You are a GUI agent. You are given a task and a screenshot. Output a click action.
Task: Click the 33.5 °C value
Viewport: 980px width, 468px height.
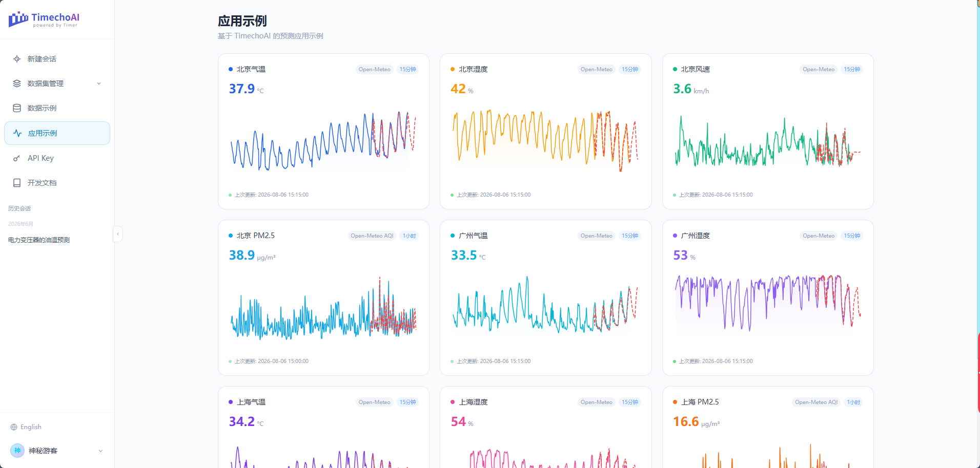point(468,256)
